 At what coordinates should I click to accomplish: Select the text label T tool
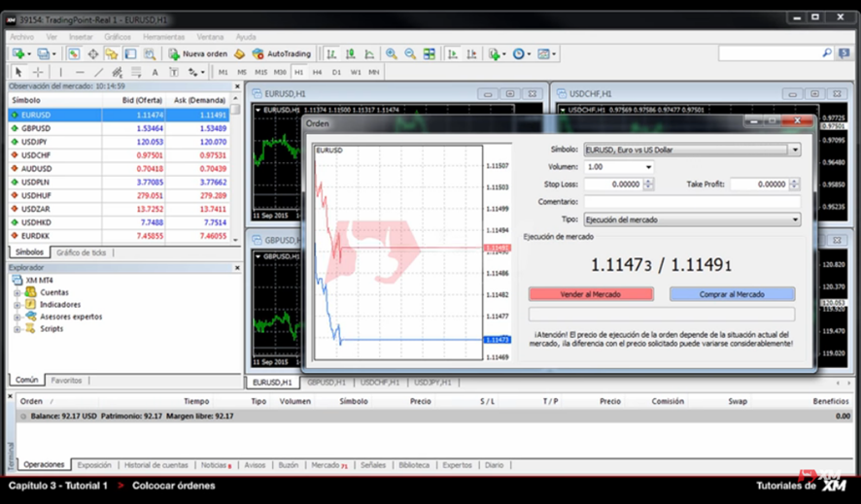(174, 72)
